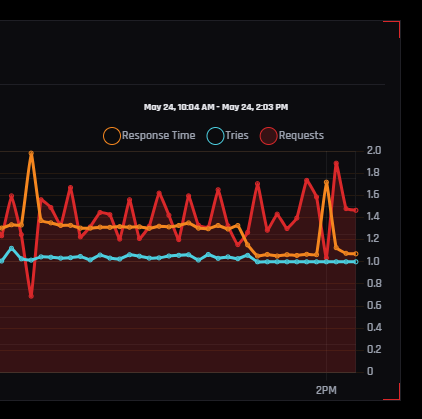Click the orange Response Time peak at 2.0
422x419 pixels.
31,153
